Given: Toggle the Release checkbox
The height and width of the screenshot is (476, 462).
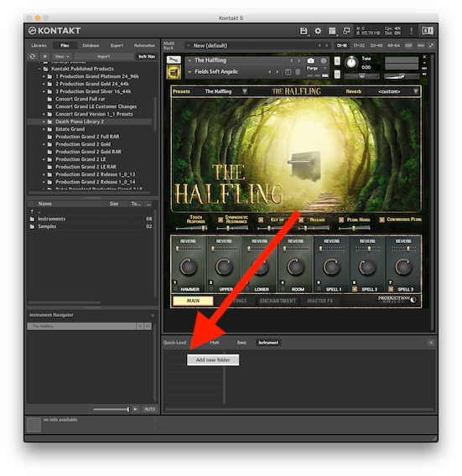Looking at the screenshot, I should 301,220.
